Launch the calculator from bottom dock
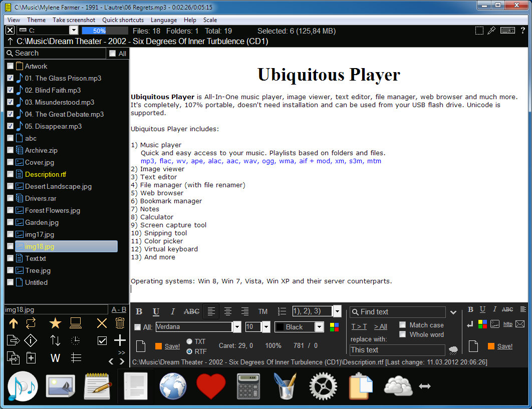Screen dimensions: 532x409 248,386
